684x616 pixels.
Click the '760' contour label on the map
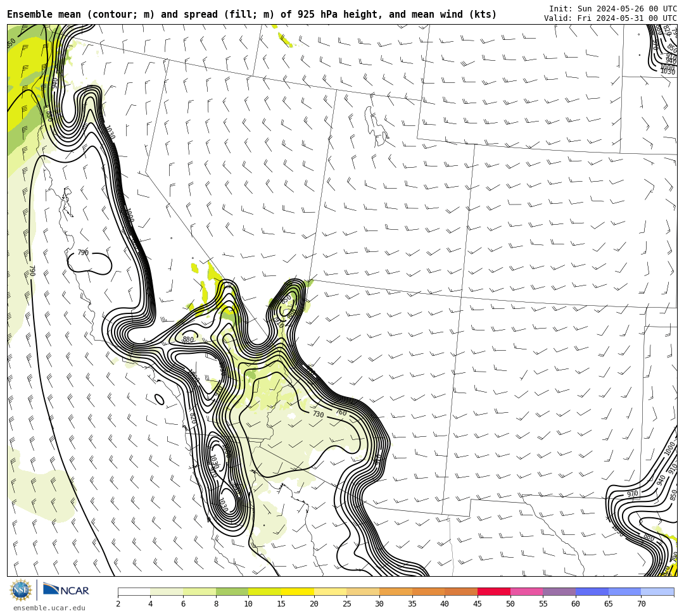coord(341,412)
